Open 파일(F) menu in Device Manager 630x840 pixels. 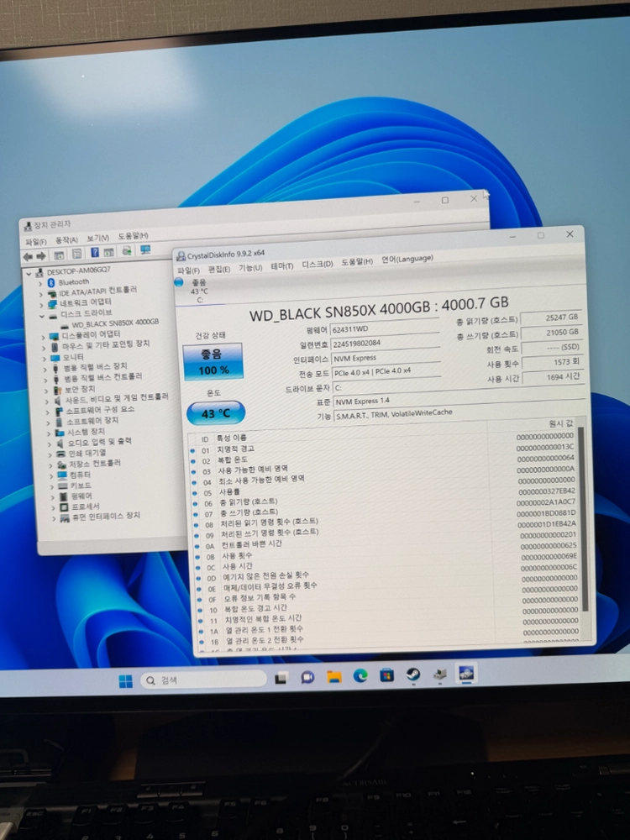pos(36,242)
